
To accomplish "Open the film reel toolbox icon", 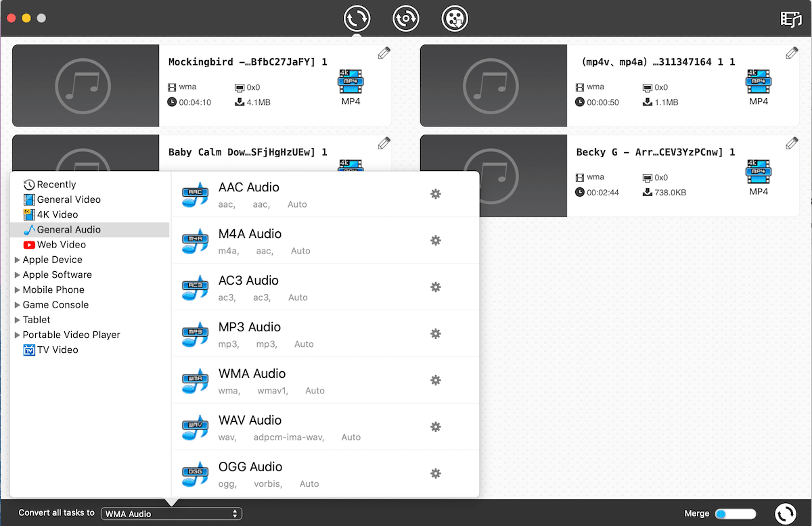I will (x=455, y=18).
